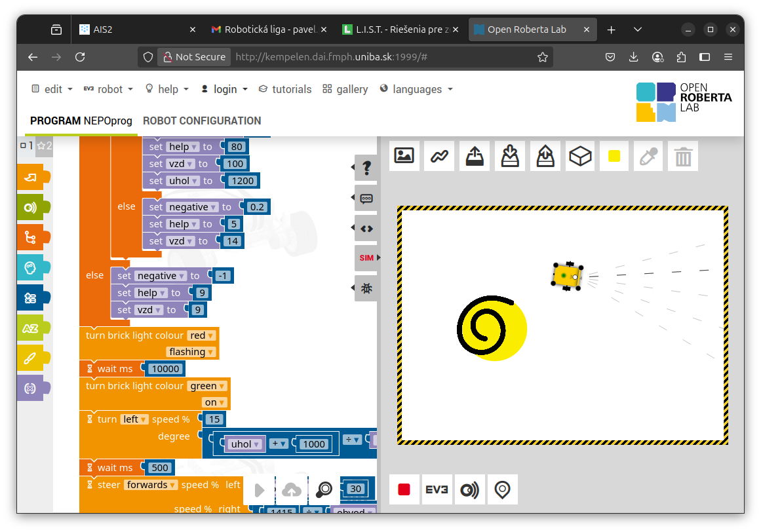Toggle the SIM simulation panel
Screen dimensions: 761x532
click(366, 257)
